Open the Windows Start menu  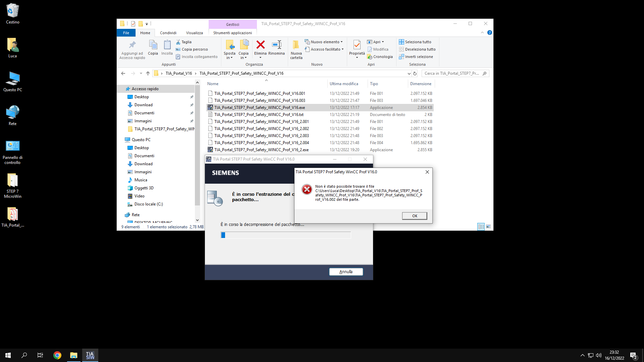pyautogui.click(x=8, y=355)
